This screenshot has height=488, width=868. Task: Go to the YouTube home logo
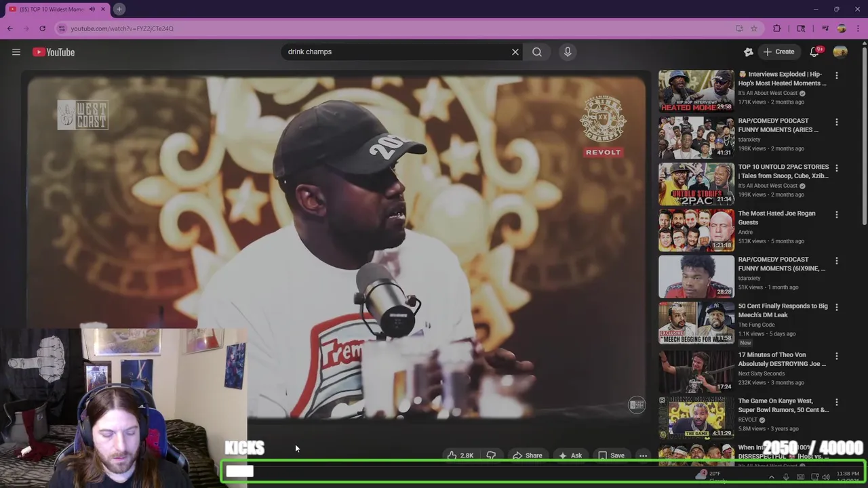[x=54, y=52]
